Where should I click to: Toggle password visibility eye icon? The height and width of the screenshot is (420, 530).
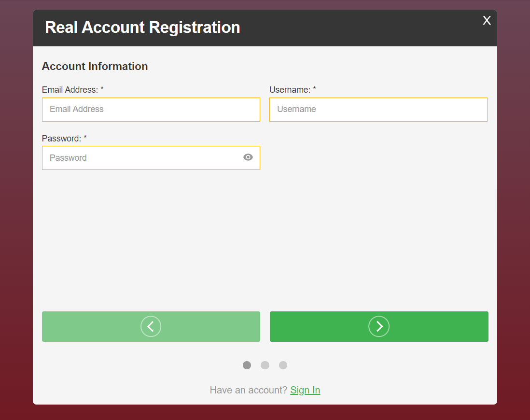[x=248, y=157]
